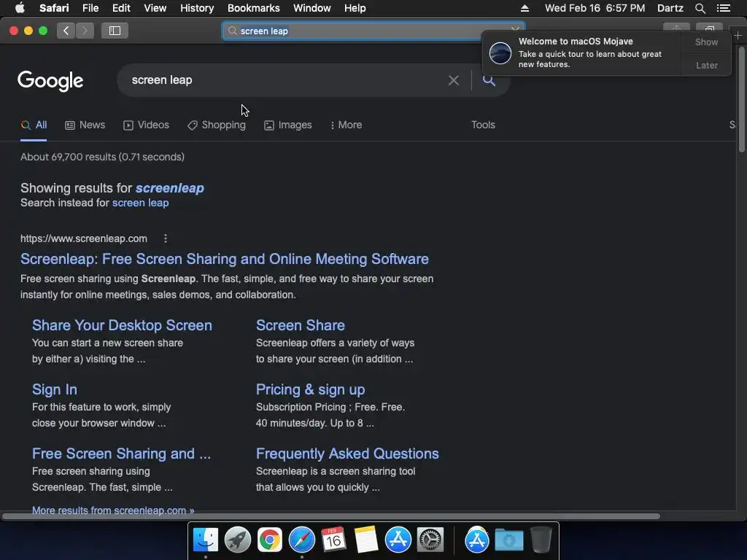Switch to the News results tab
Screen dimensions: 747x560
85,125
